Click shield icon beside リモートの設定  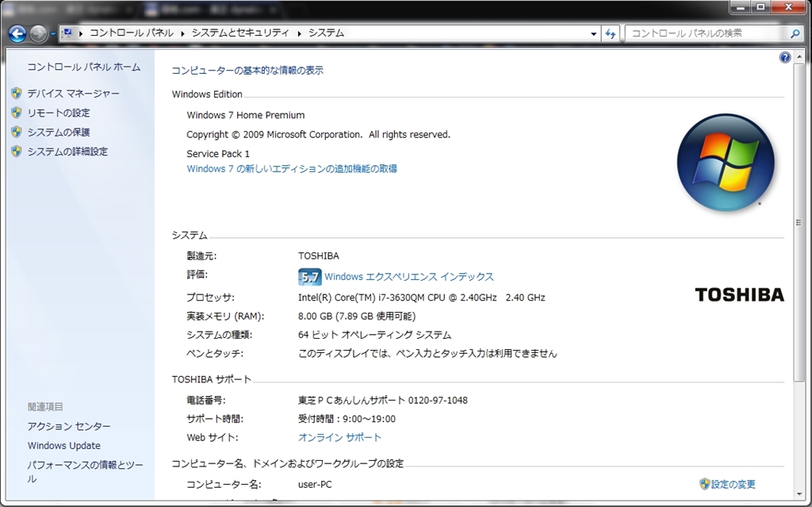(17, 113)
